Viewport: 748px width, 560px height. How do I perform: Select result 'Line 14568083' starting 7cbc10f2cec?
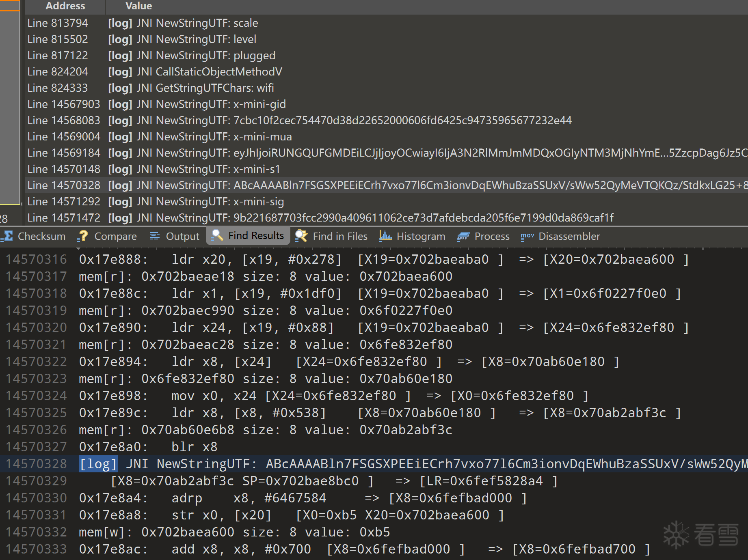pos(386,121)
